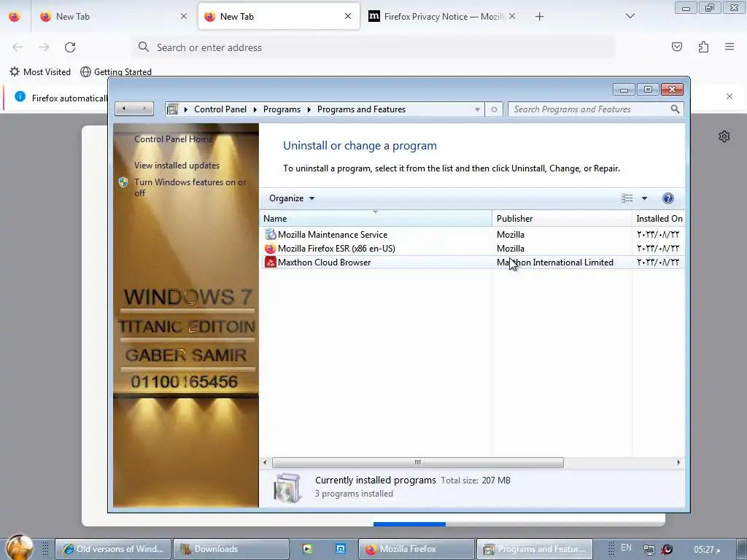Click the Firefox forward arrow
Image resolution: width=747 pixels, height=560 pixels.
44,47
